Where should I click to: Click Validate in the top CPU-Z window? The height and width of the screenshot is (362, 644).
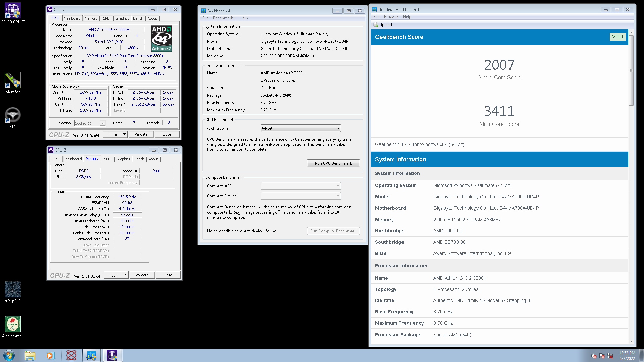(x=141, y=134)
